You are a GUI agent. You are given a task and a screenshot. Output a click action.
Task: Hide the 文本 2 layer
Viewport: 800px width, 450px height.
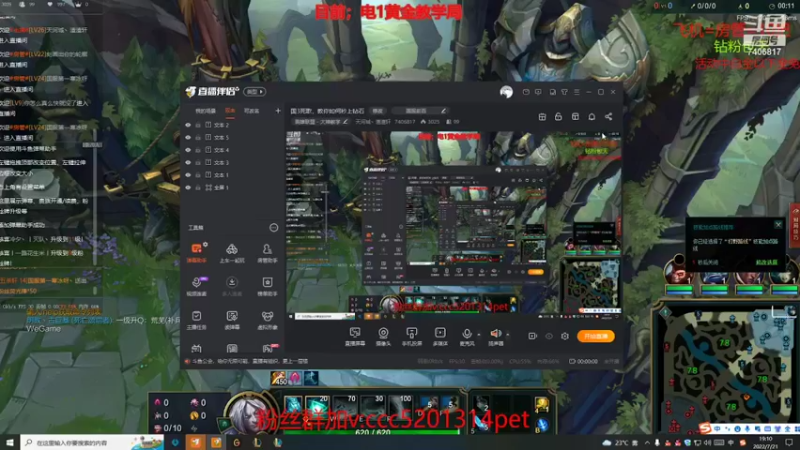(x=188, y=125)
